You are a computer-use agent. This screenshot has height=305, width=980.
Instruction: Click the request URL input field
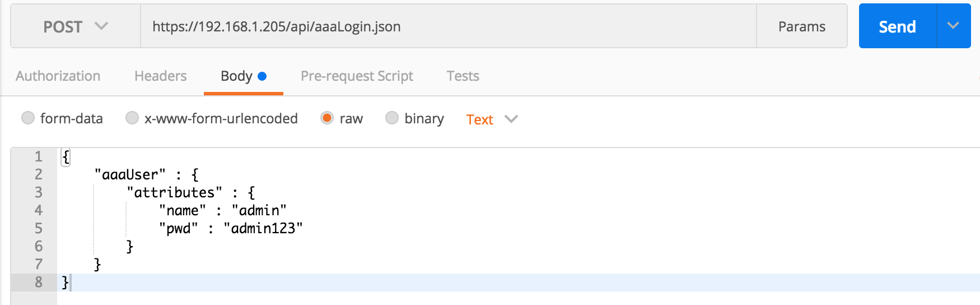click(x=448, y=26)
